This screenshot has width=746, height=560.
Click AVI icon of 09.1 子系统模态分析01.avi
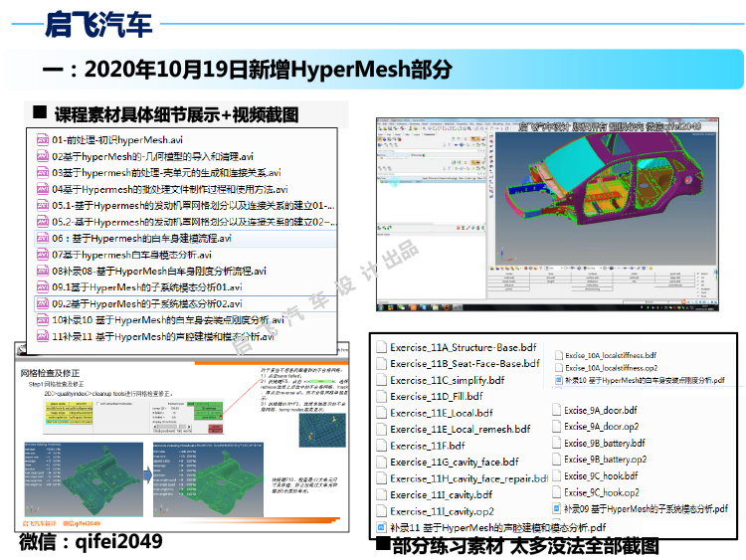43,287
